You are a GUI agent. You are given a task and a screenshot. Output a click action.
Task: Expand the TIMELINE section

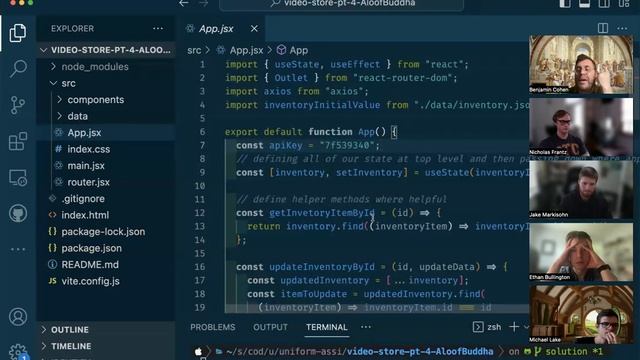(x=106, y=346)
